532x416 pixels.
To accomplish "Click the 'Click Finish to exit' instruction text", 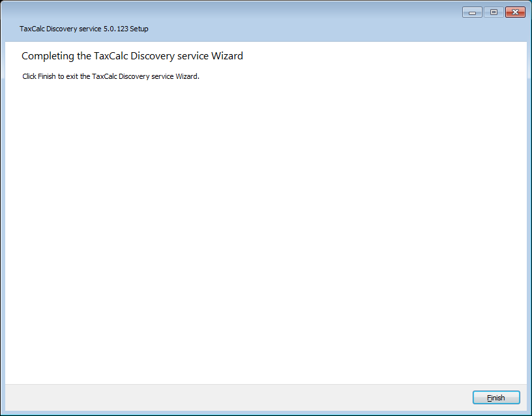I will (110, 76).
